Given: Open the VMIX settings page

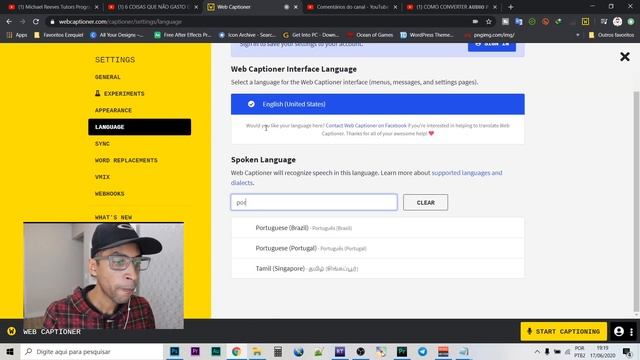Looking at the screenshot, I should (102, 177).
